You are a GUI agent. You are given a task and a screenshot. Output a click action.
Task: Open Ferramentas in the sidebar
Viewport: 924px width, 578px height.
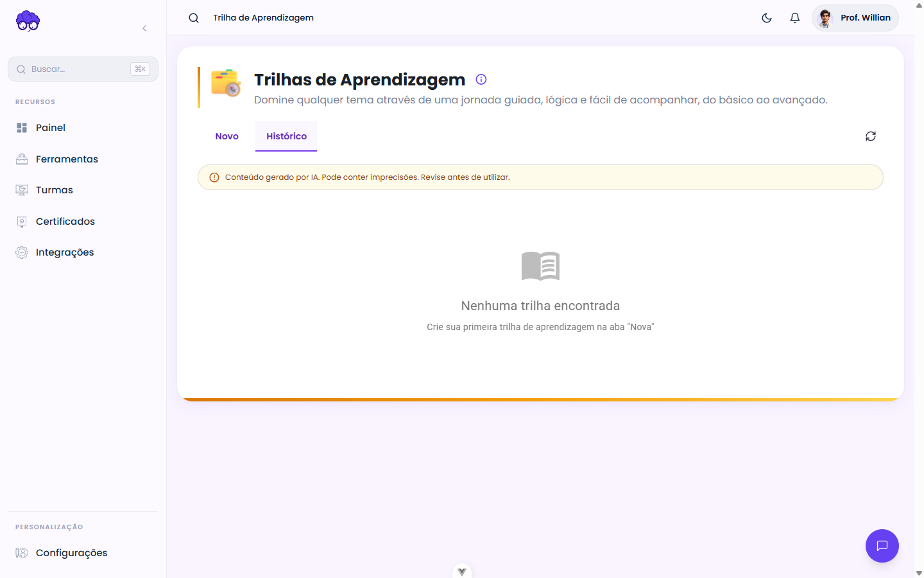pos(83,159)
